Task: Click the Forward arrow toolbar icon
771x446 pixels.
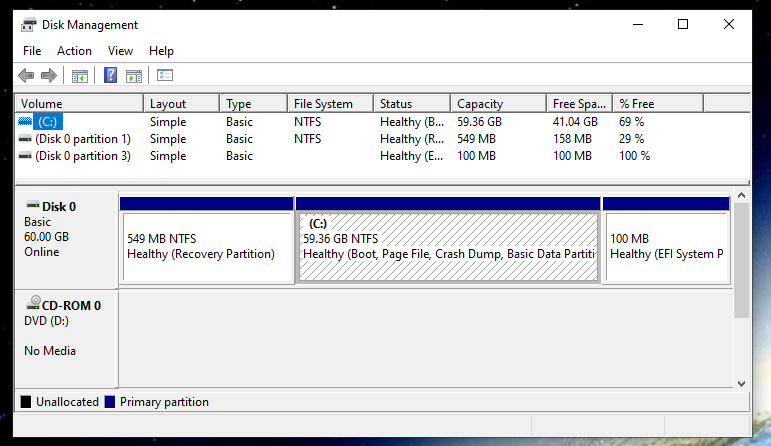Action: pyautogui.click(x=49, y=76)
